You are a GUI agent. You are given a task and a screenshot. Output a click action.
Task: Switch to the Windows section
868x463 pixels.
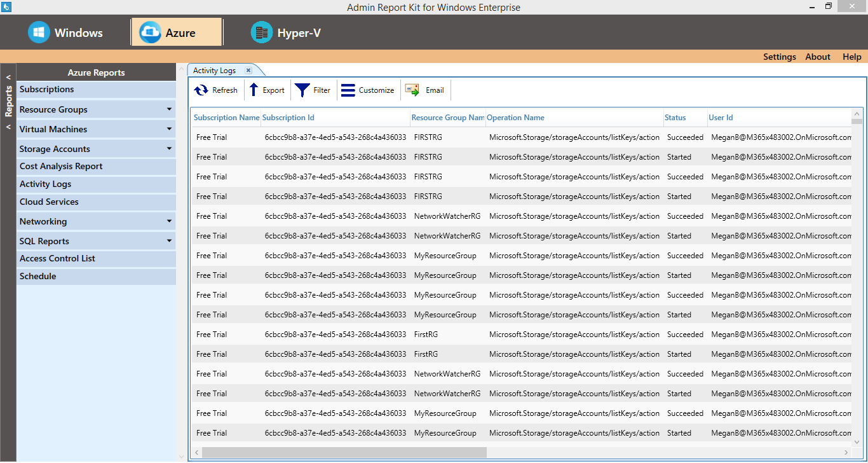(65, 32)
